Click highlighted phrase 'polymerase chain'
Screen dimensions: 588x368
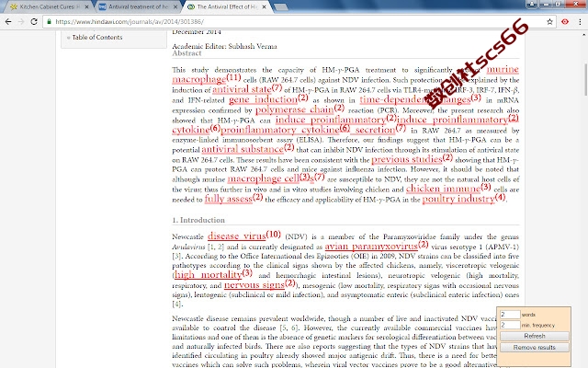[x=294, y=109]
